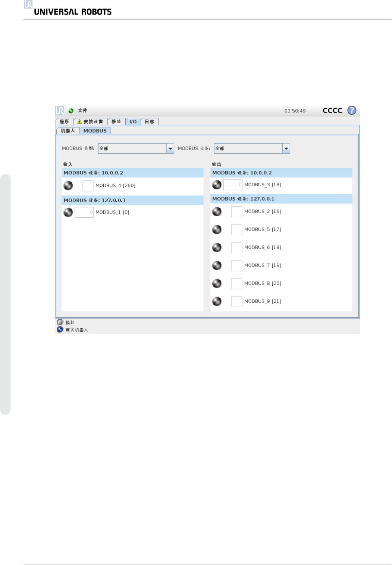Click the UR logo in app header
The image size is (392, 565).
[x=60, y=111]
